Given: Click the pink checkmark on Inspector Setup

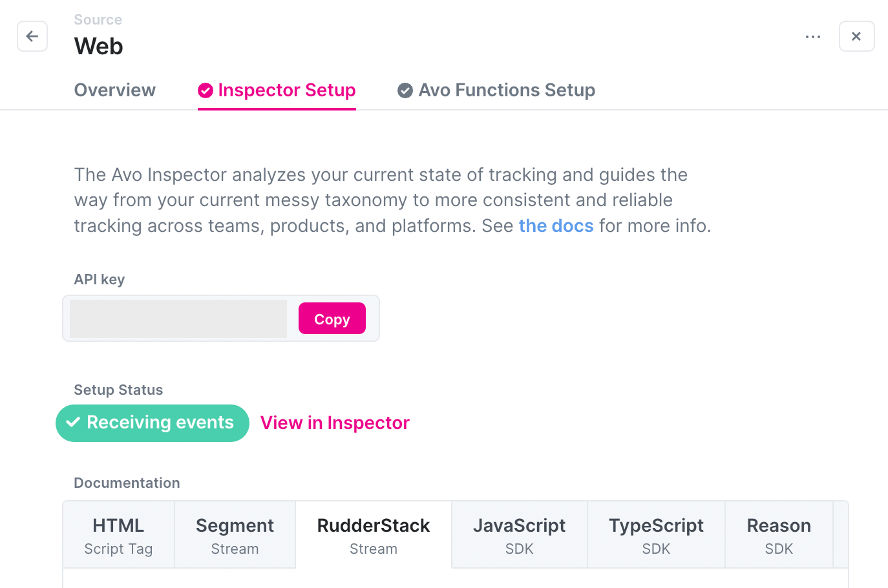Looking at the screenshot, I should 206,90.
